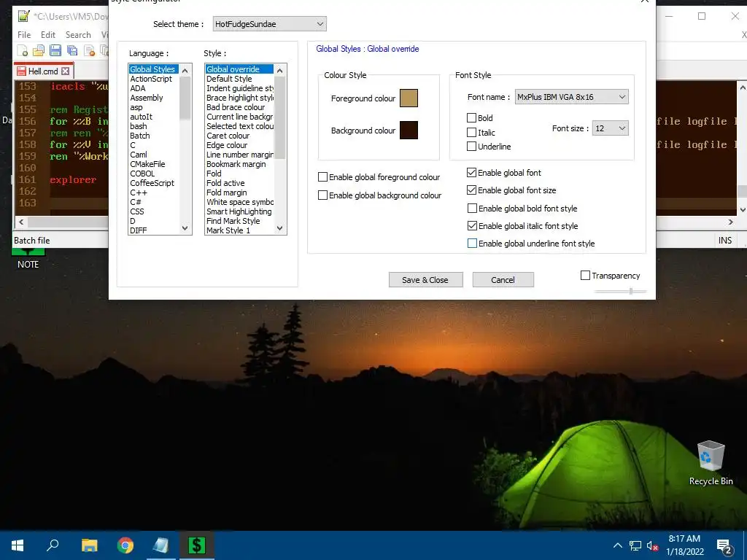The image size is (747, 560).
Task: Select ActionScript in the Language list
Action: click(151, 79)
